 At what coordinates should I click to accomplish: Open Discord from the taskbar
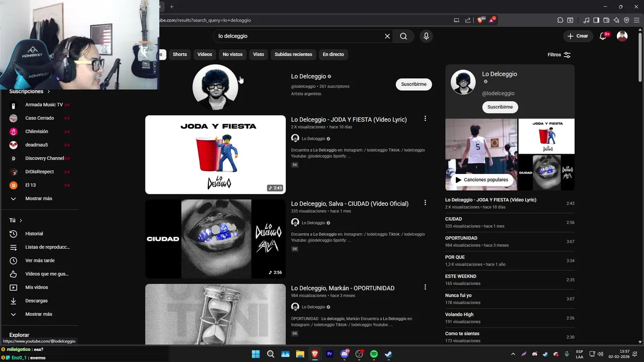click(345, 354)
